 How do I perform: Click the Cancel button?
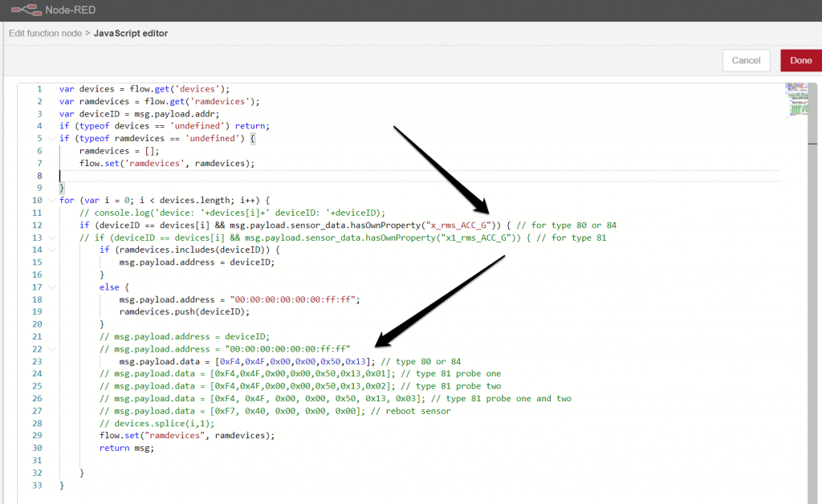[x=746, y=60]
